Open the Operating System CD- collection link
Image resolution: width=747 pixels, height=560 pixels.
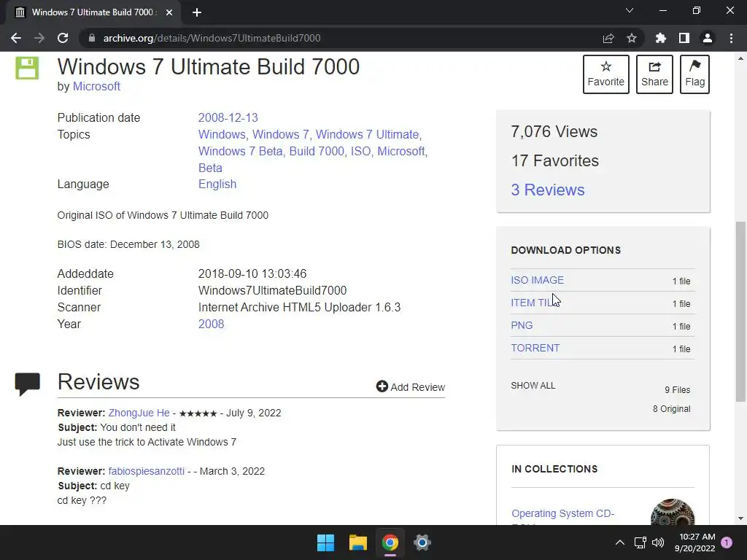click(x=562, y=513)
